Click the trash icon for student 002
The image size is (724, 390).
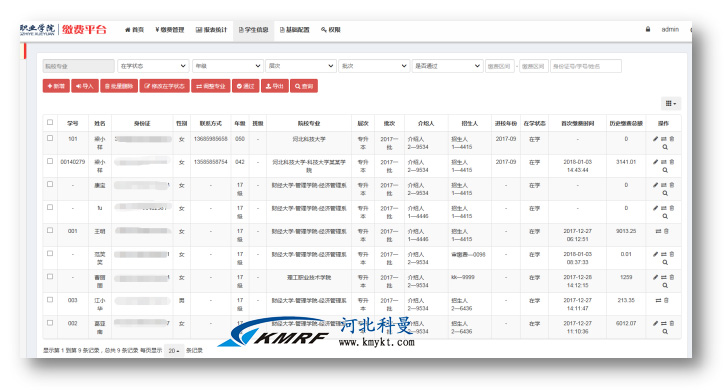[672, 323]
